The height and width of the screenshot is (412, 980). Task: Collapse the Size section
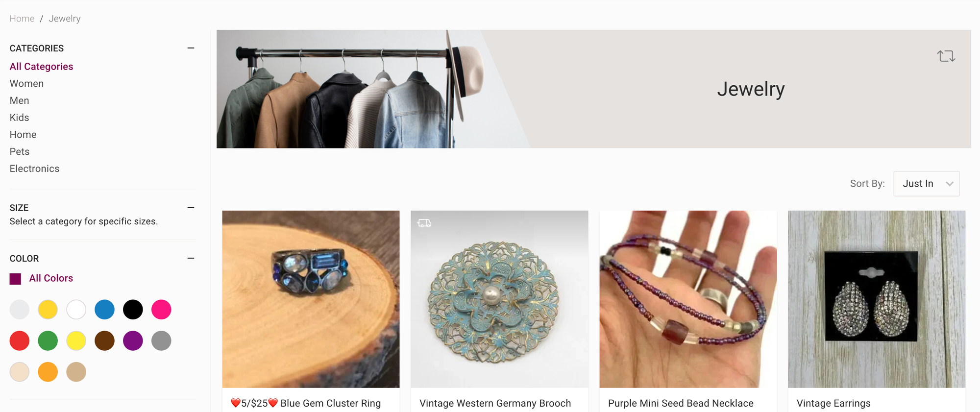(191, 208)
